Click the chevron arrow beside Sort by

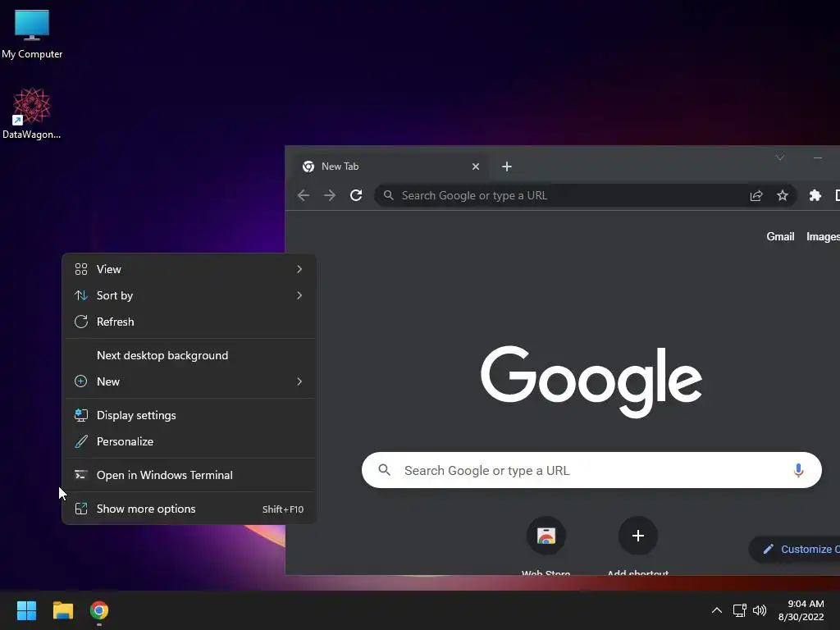point(299,295)
